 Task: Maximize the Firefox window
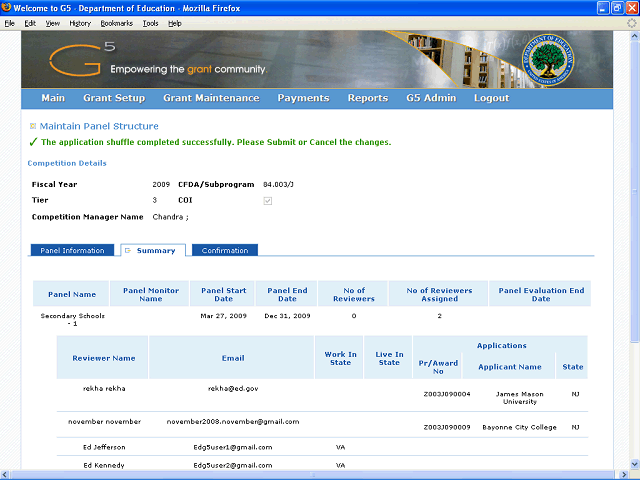click(x=615, y=7)
